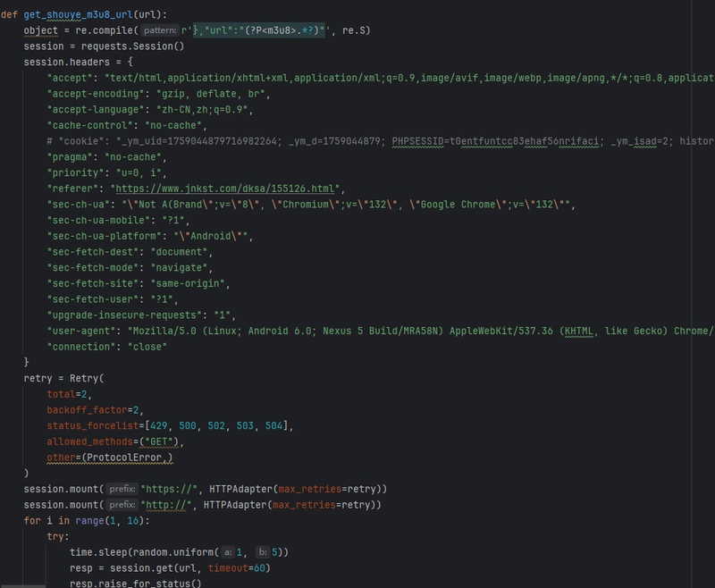This screenshot has width=715, height=588.
Task: Click the "connection": "close" header entry
Action: click(x=106, y=346)
